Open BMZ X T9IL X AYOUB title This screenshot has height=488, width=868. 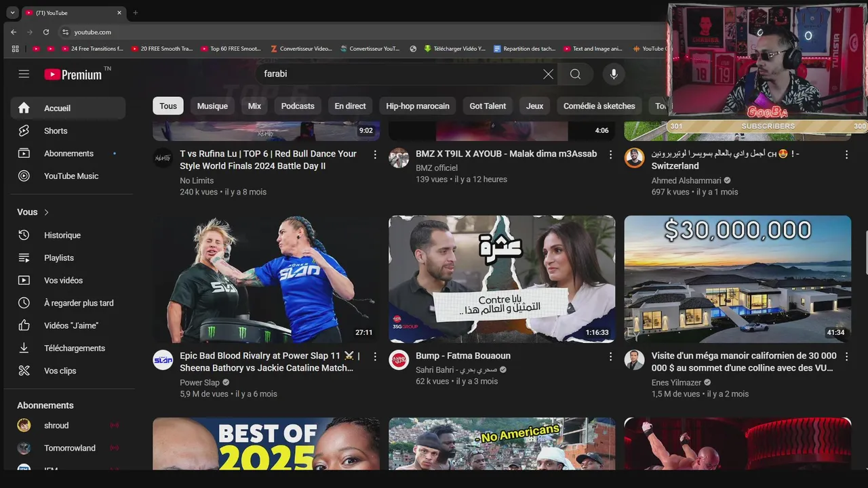coord(506,154)
